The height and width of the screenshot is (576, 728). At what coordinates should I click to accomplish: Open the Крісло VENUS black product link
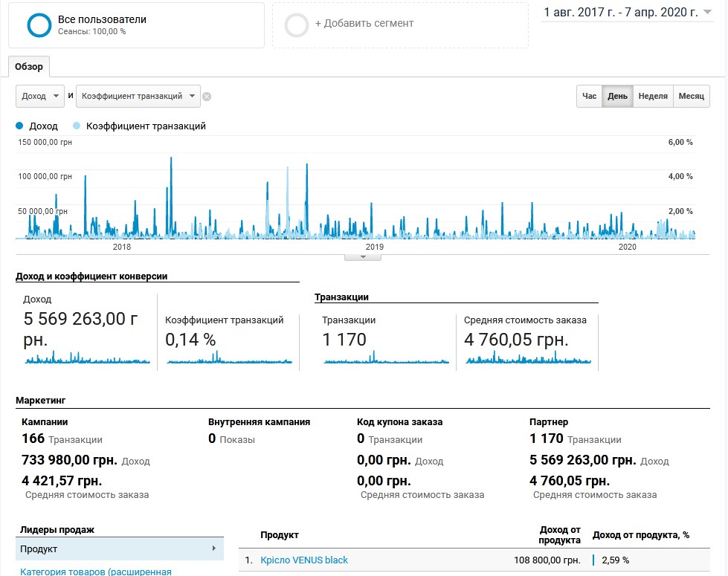click(304, 560)
